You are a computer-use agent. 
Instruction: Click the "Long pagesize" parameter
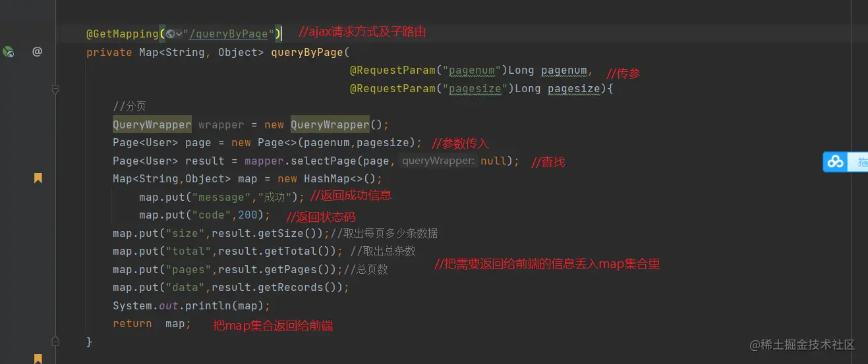coord(557,88)
